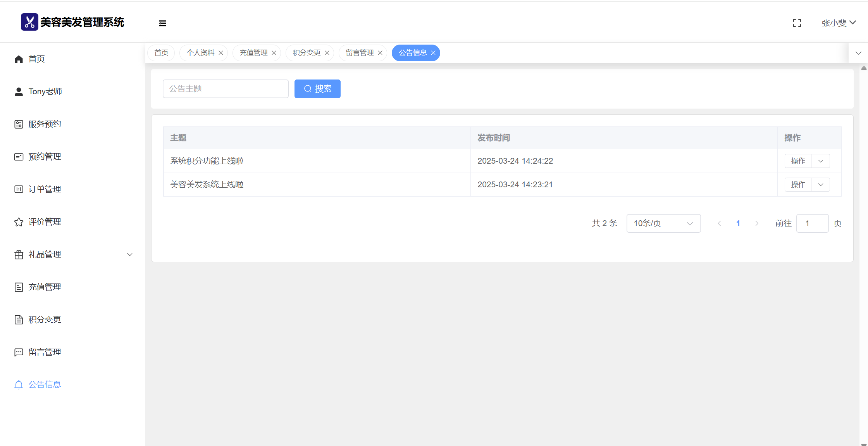
Task: Expand the 礼品管理 submenu chevron
Action: [x=130, y=254]
